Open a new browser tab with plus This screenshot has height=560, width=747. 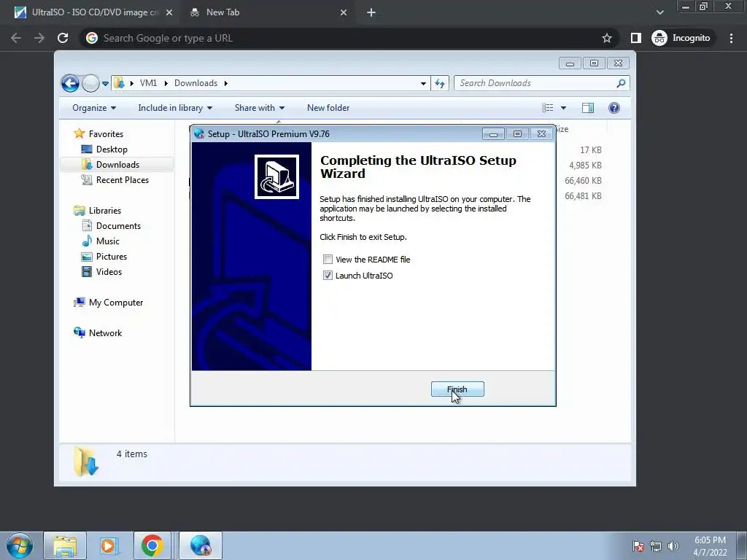click(371, 12)
